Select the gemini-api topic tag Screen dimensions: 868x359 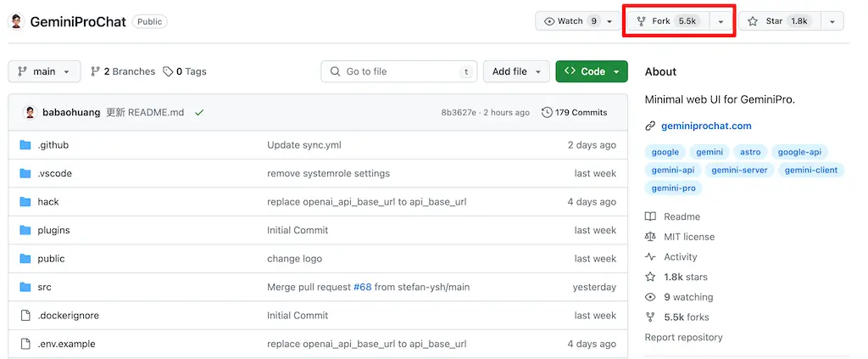tap(673, 170)
